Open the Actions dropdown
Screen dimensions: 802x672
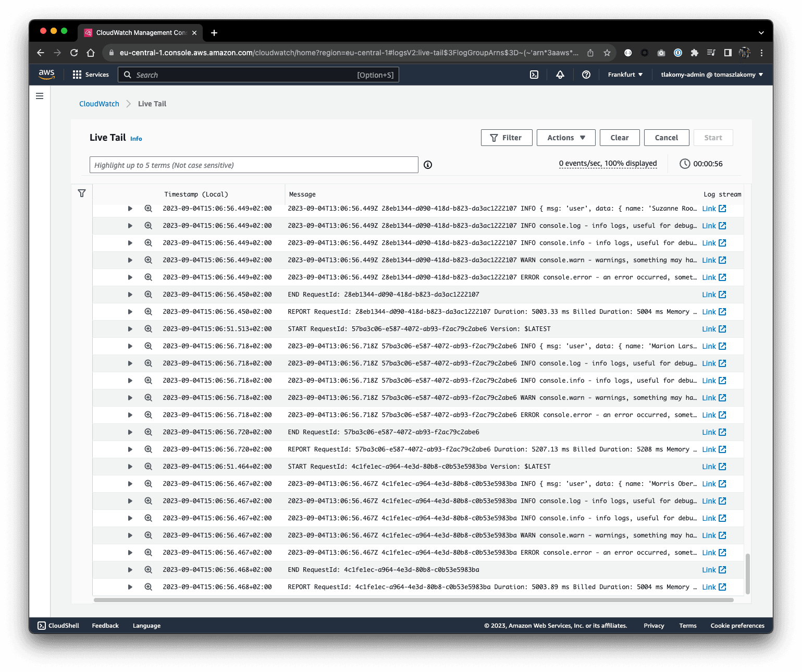566,138
